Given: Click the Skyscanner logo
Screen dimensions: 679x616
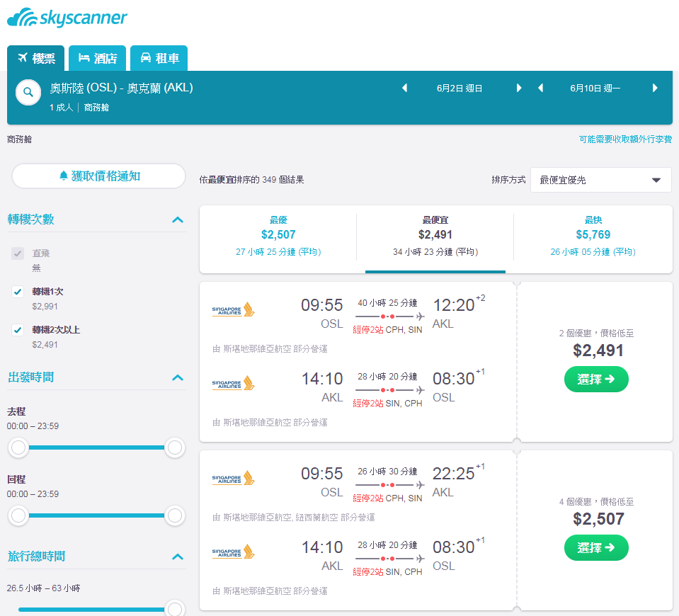Looking at the screenshot, I should (x=67, y=18).
